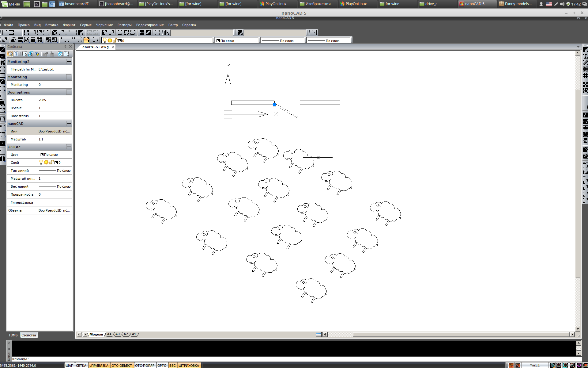Open the Редактирование (Edit) menu

pyautogui.click(x=150, y=25)
